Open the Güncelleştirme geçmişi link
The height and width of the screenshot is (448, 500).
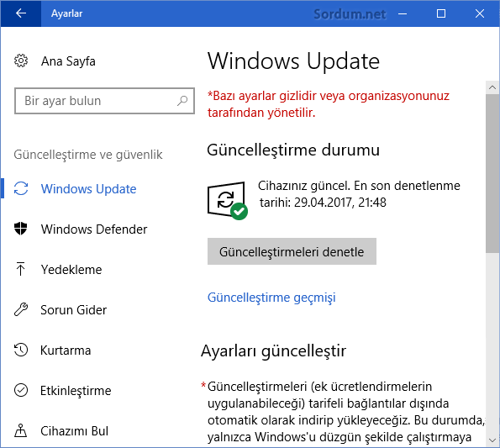click(x=271, y=298)
